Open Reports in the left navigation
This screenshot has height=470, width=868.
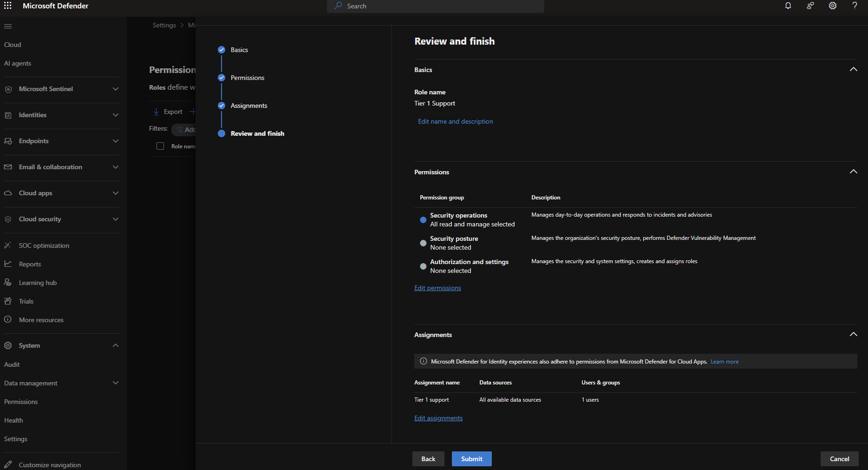30,264
